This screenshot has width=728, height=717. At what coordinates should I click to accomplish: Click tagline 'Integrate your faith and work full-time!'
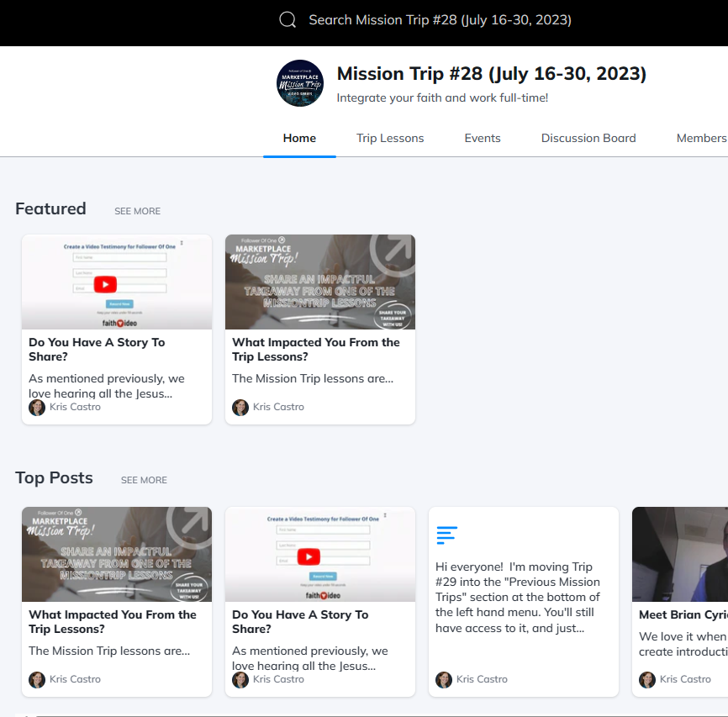442,98
